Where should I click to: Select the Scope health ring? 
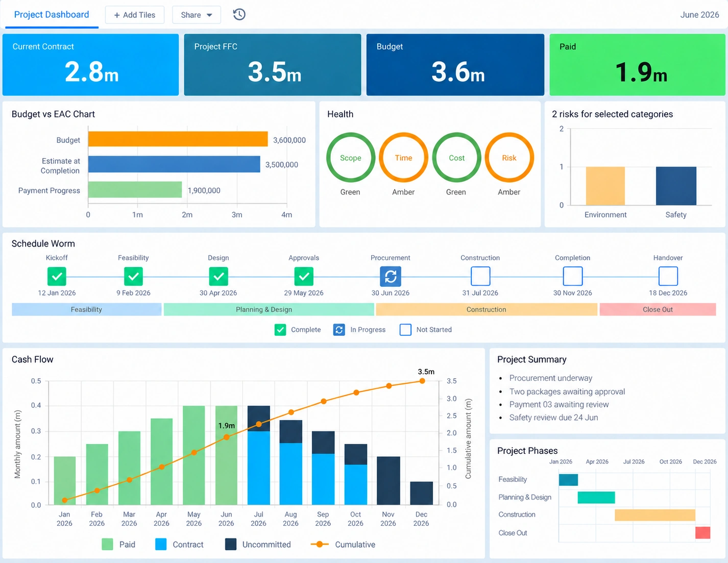pyautogui.click(x=351, y=158)
